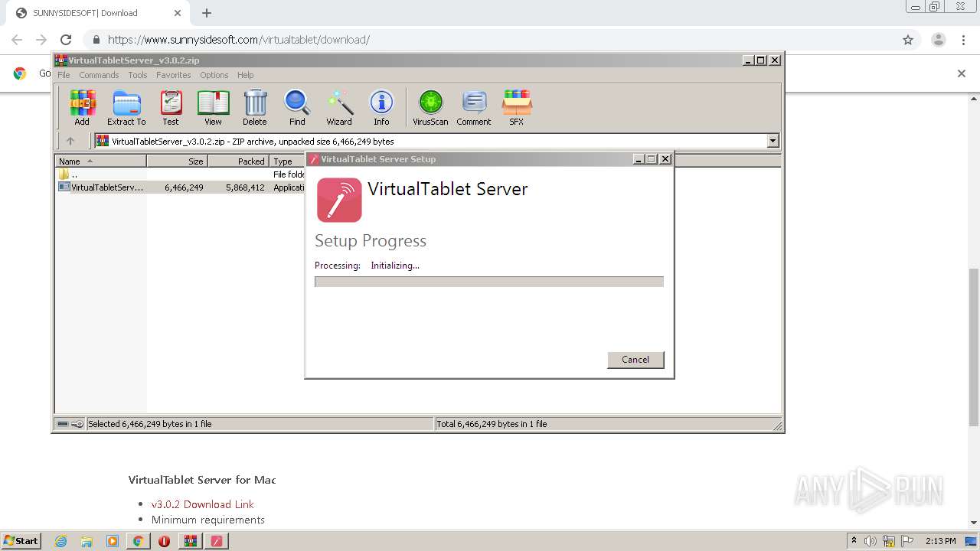The height and width of the screenshot is (551, 980).
Task: Click Cancel in VirtualTablet Server Setup
Action: (x=635, y=360)
